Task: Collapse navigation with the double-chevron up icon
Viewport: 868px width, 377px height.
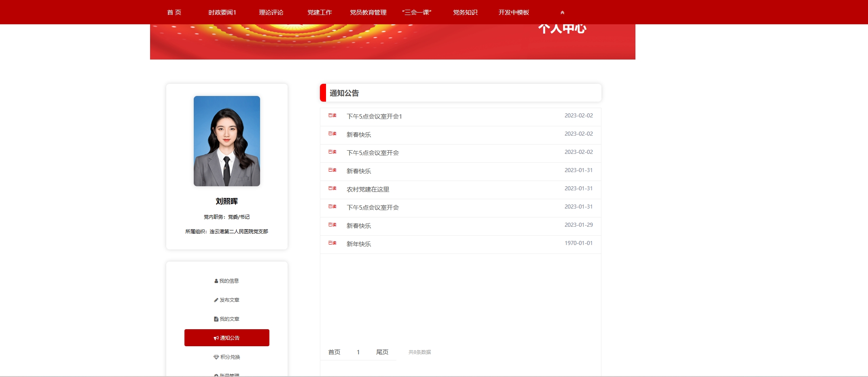Action: point(562,13)
